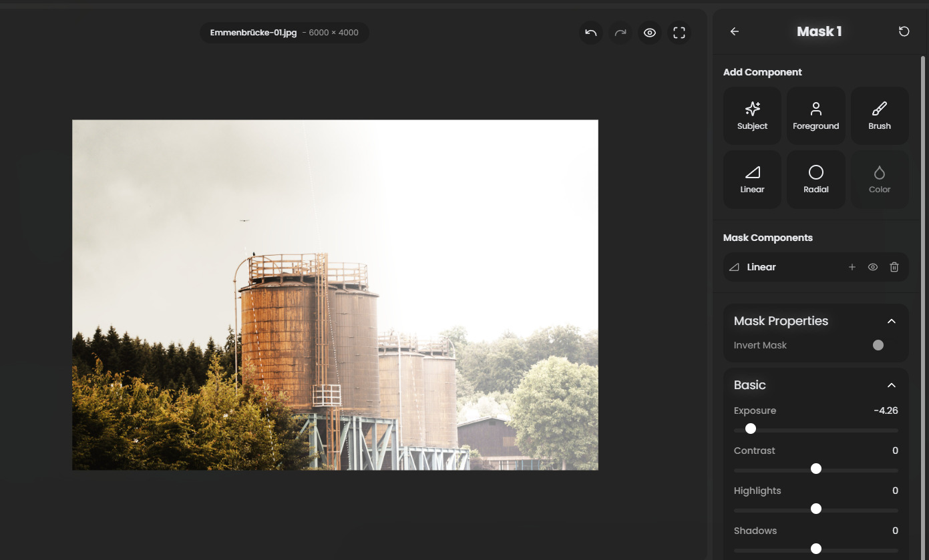Reset Mask 1 adjustments
Screen dimensions: 929x560
(904, 31)
